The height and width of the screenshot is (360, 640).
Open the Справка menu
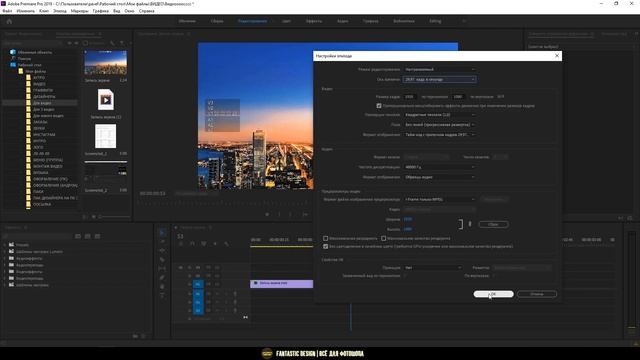(147, 11)
